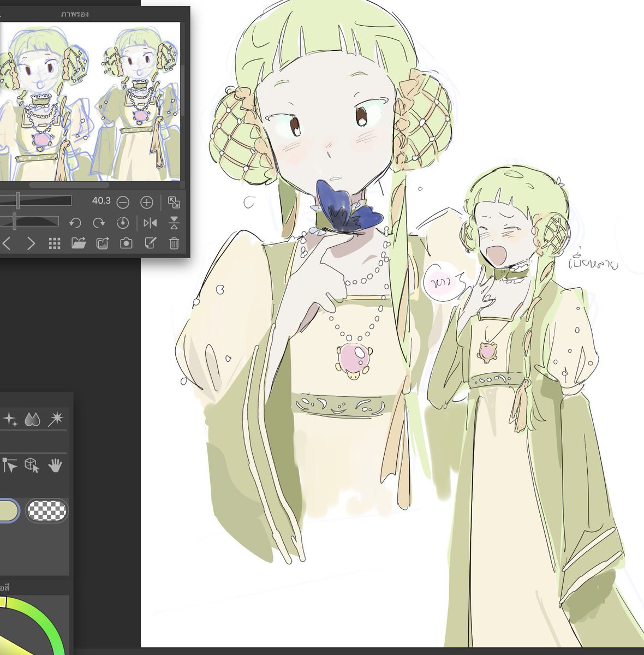Import from photo library into Sub View

click(x=103, y=243)
